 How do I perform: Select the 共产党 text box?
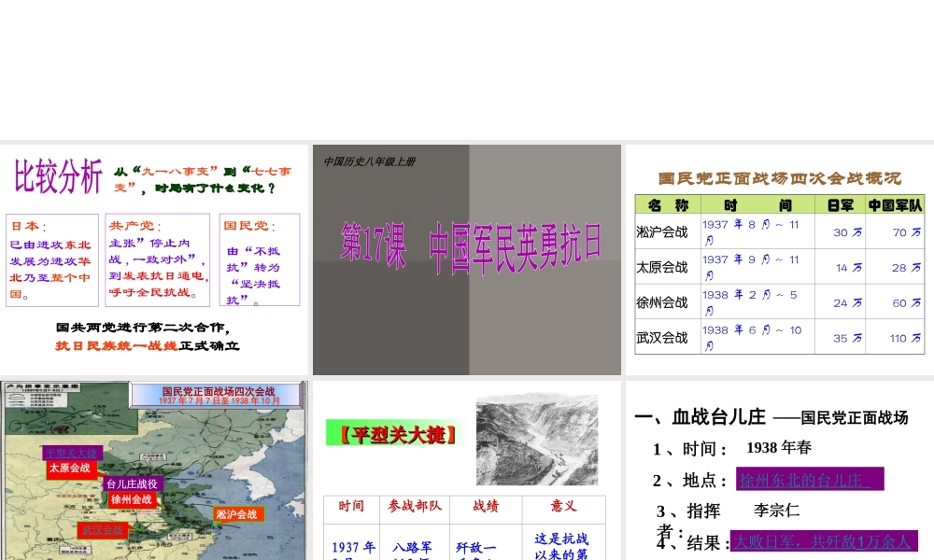[157, 259]
